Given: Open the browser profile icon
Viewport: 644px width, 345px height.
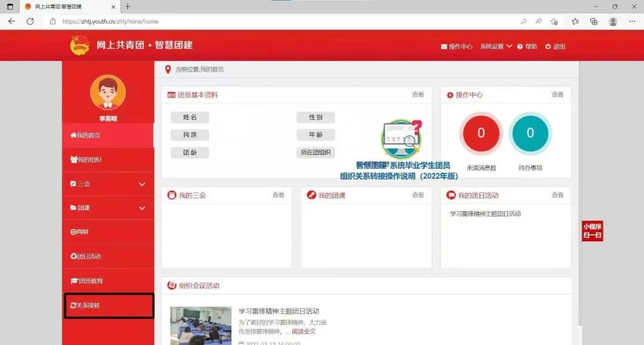Looking at the screenshot, I should (x=612, y=21).
